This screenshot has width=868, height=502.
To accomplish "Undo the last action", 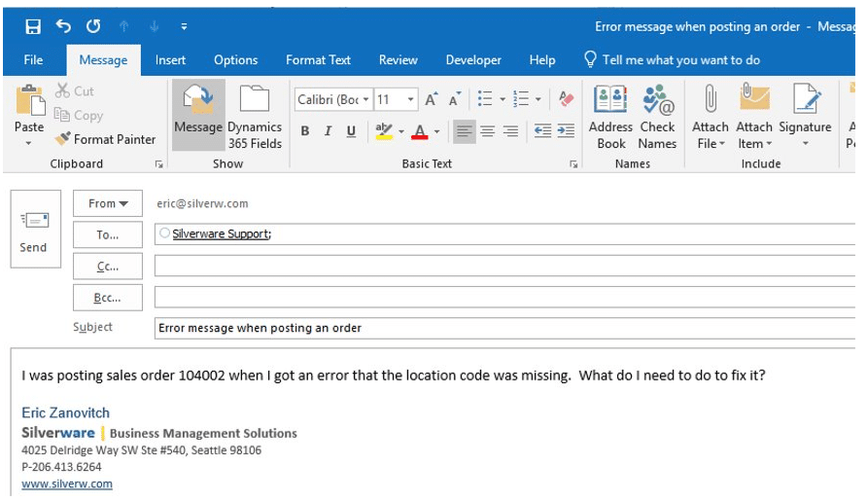I will coord(63,26).
